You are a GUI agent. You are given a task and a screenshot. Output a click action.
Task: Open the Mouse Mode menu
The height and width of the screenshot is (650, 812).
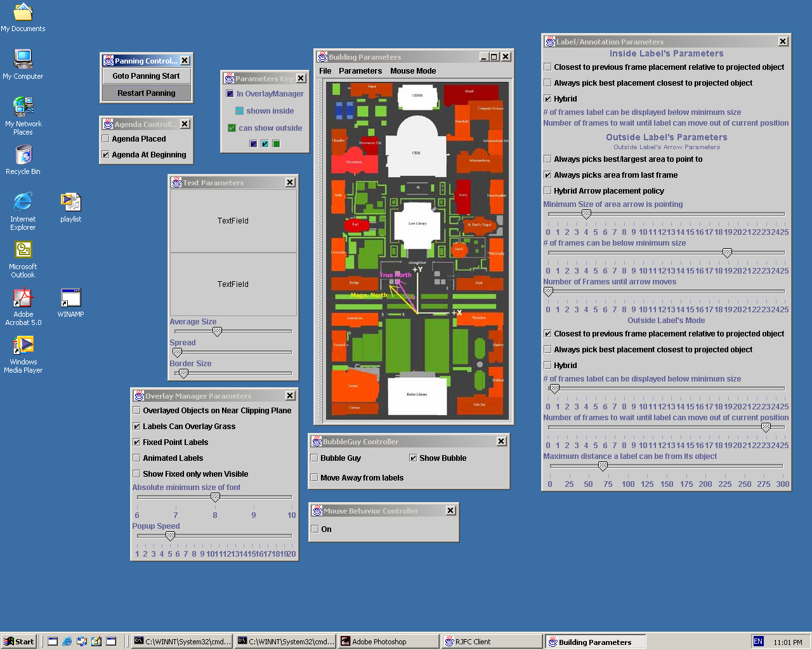point(413,70)
